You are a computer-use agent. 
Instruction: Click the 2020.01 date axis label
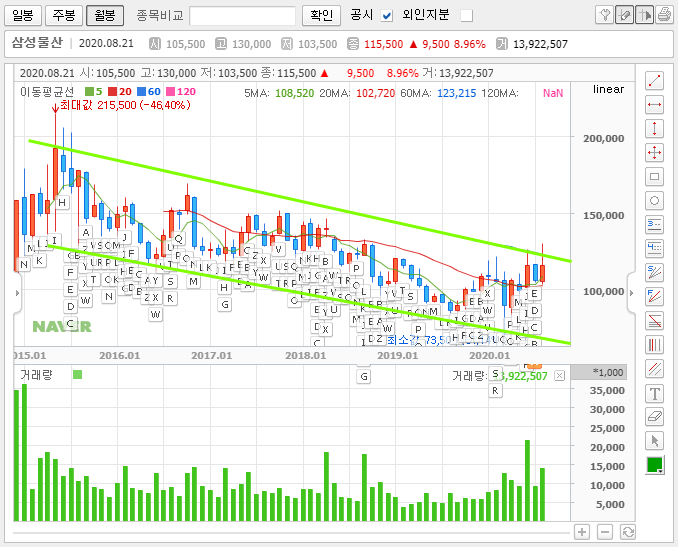point(489,356)
